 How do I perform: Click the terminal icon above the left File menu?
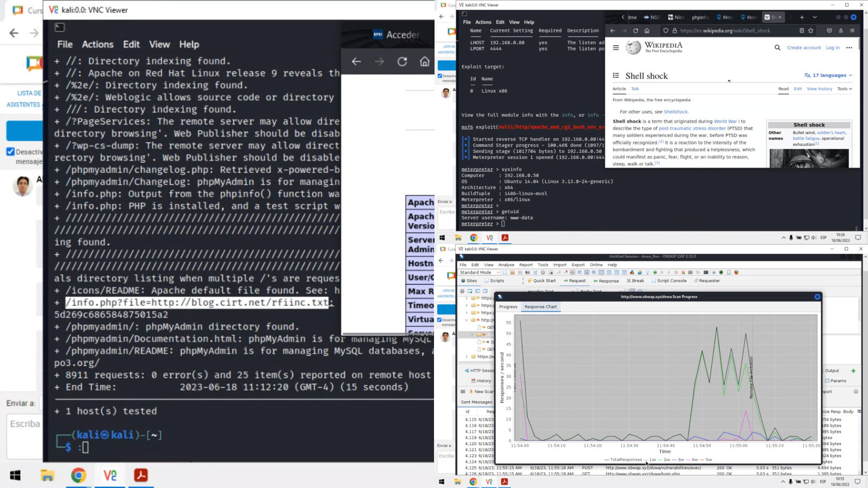click(60, 27)
